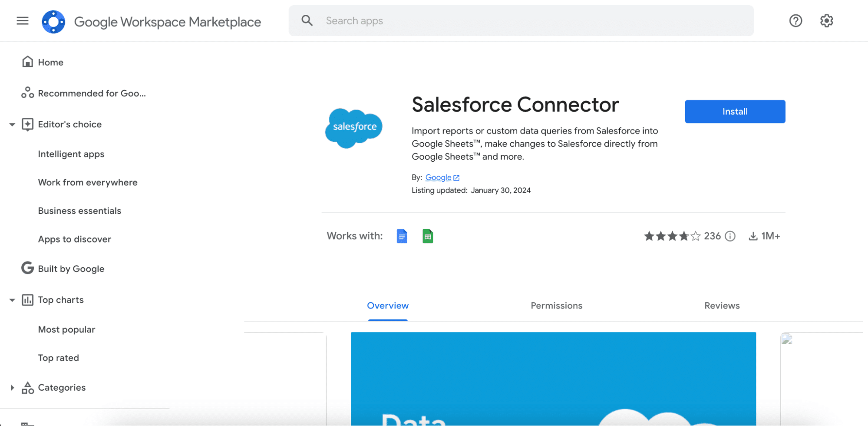
Task: Select Work from everywhere
Action: (88, 183)
